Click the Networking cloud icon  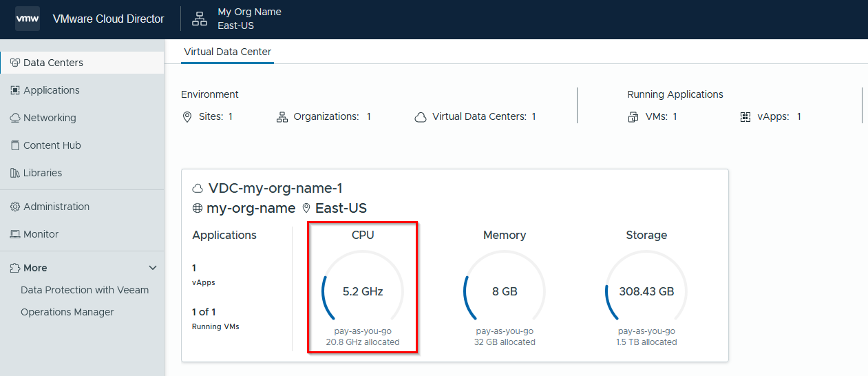[x=15, y=118]
